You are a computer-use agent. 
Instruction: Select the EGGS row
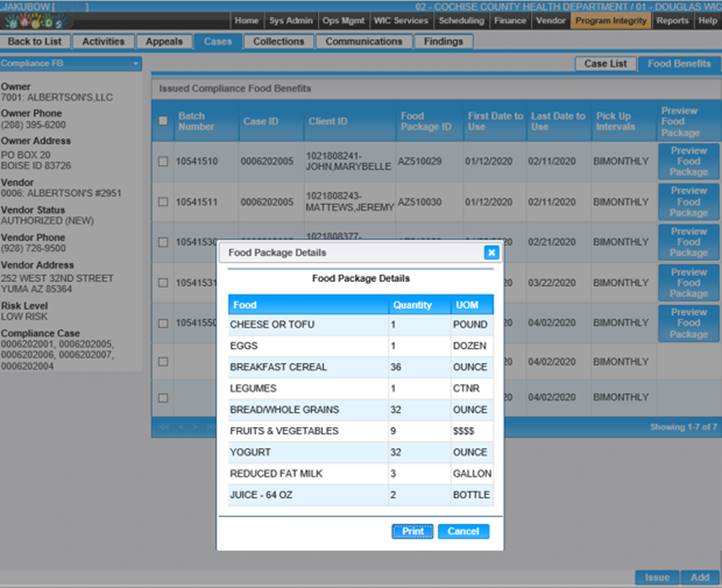(x=361, y=346)
